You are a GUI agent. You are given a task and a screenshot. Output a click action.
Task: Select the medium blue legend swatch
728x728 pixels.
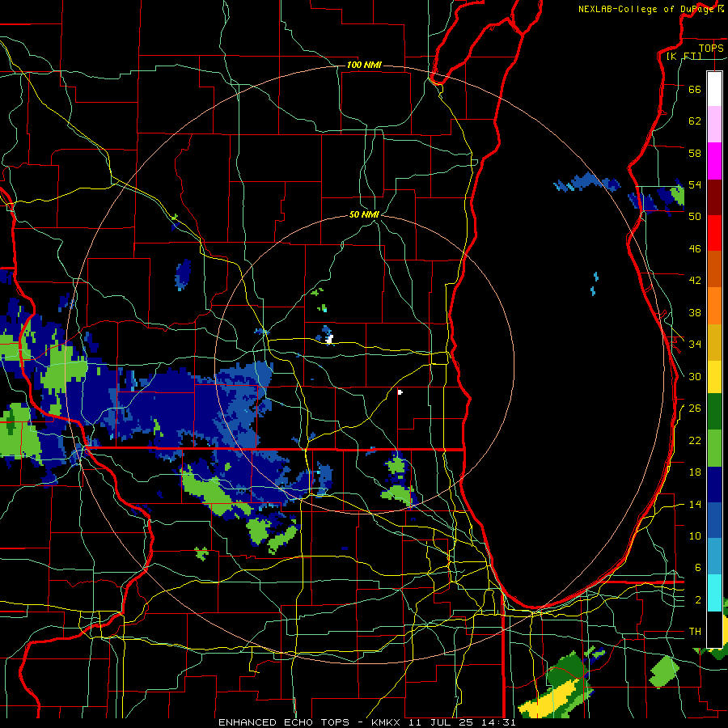click(714, 520)
